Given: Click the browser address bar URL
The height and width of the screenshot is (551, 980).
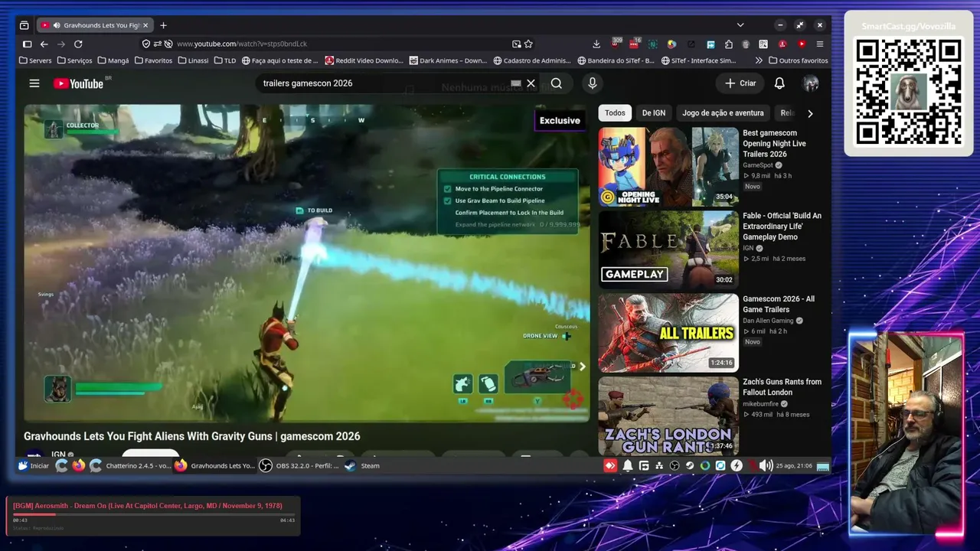Looking at the screenshot, I should click(x=242, y=44).
